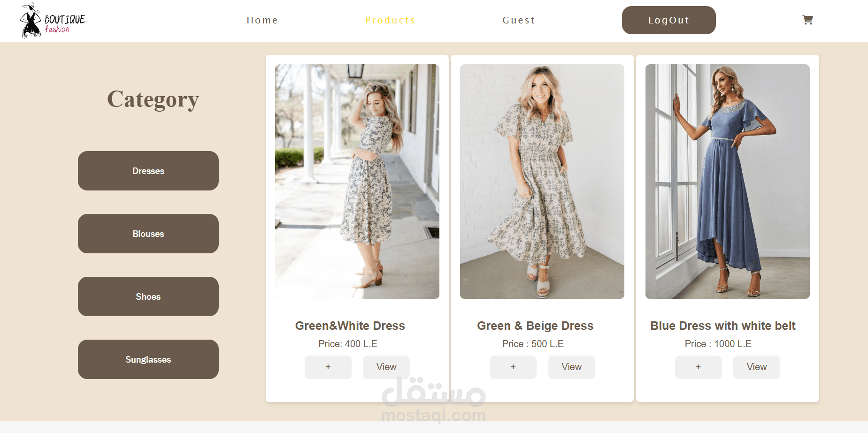Open the shopping cart icon

click(807, 20)
